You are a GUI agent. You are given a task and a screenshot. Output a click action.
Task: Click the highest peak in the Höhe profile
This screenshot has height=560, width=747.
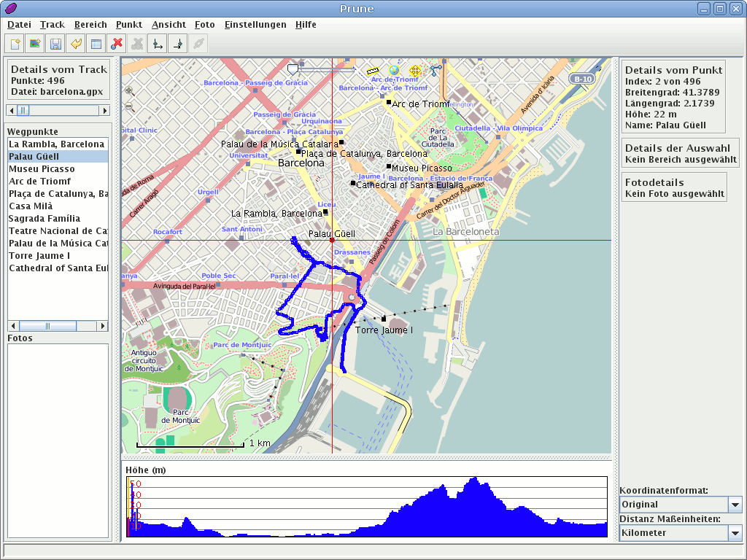474,478
